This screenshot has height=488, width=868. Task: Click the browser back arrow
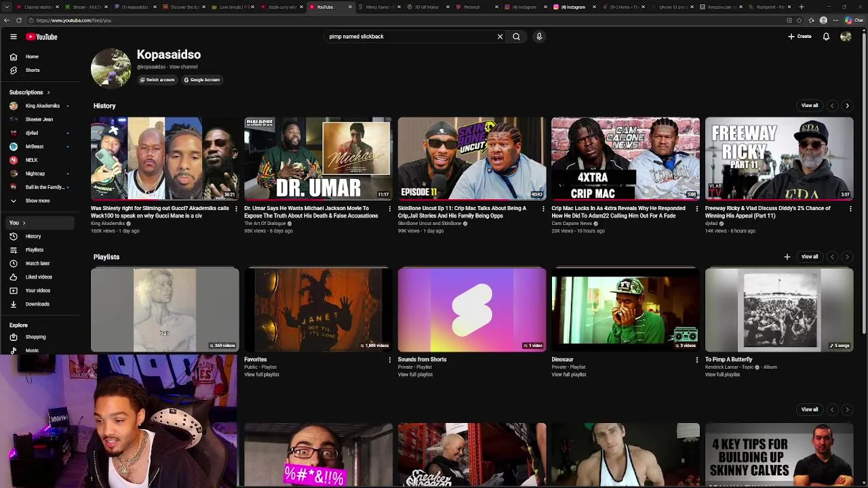[x=6, y=20]
